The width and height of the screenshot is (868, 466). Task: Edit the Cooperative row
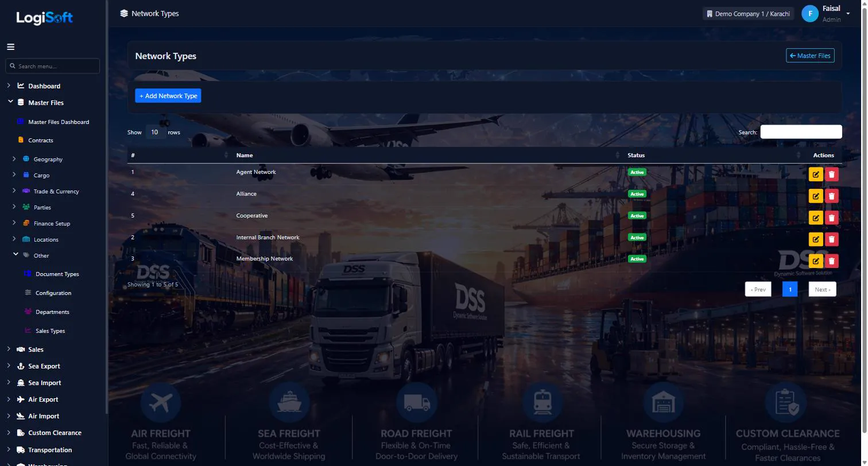tap(815, 218)
